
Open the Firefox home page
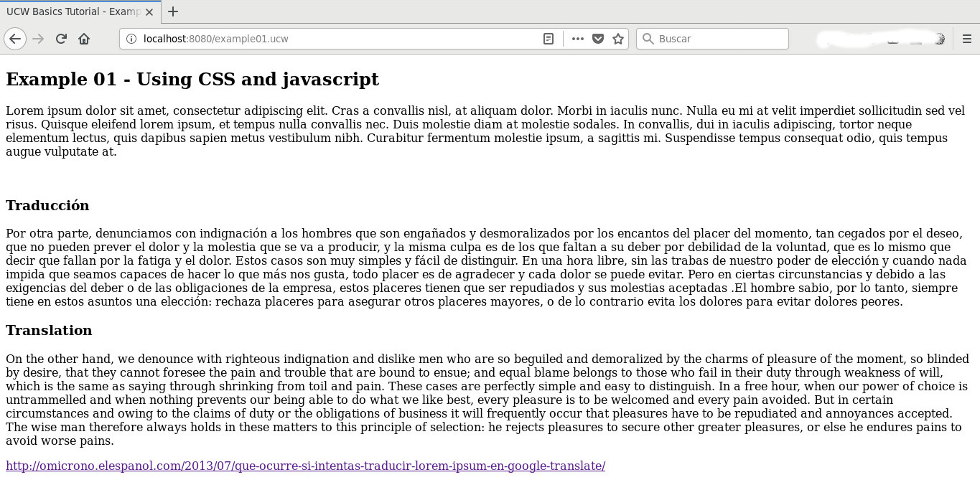[x=84, y=39]
